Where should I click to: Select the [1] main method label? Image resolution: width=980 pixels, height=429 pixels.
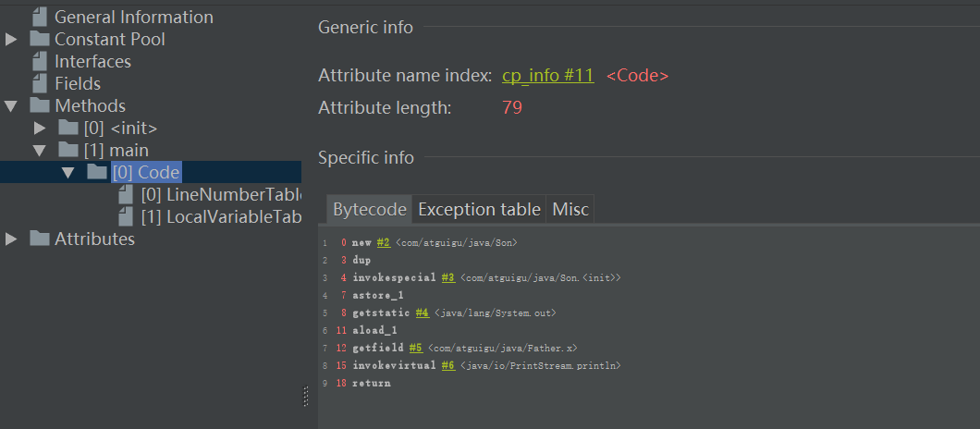116,150
